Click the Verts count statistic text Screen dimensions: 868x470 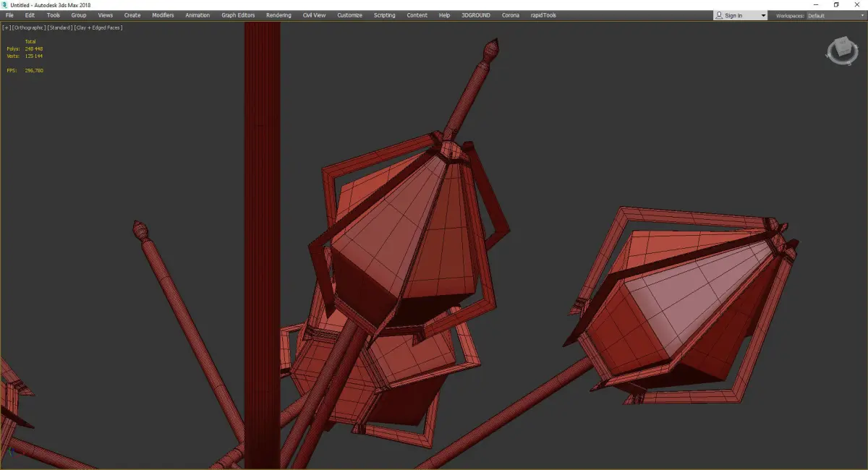(25, 56)
